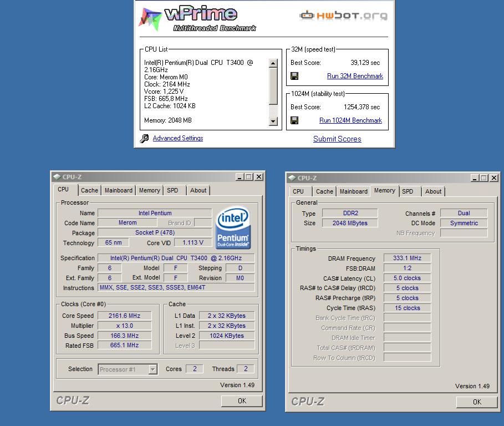Click the Multiplier value x 13.0
This screenshot has width=504, height=426.
[x=124, y=326]
